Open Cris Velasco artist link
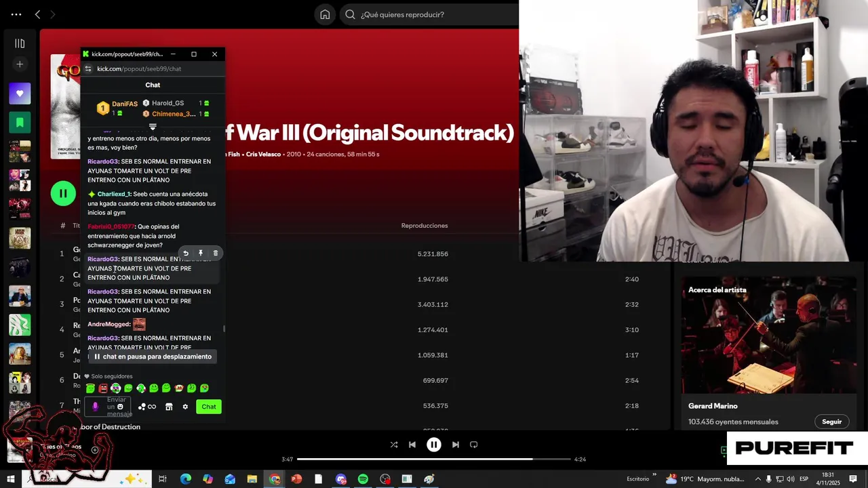Viewport: 868px width, 488px height. pos(264,155)
